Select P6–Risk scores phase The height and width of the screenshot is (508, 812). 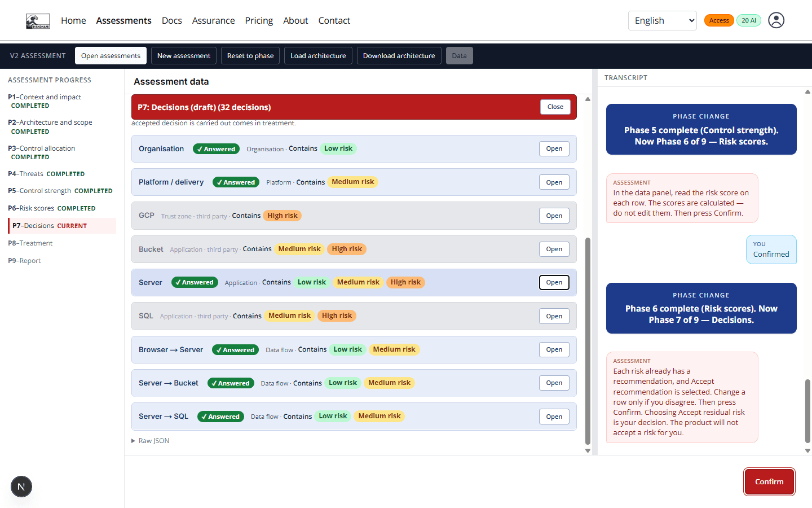click(62, 208)
